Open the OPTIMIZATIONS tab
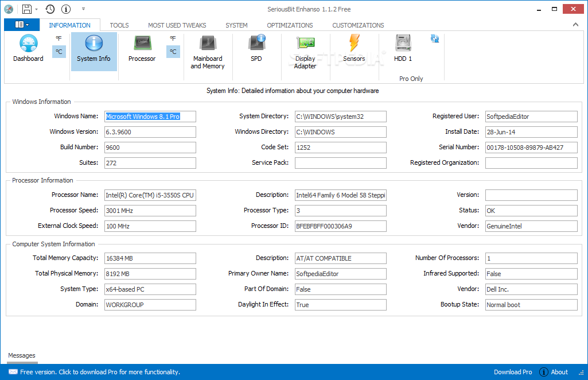 [x=290, y=25]
